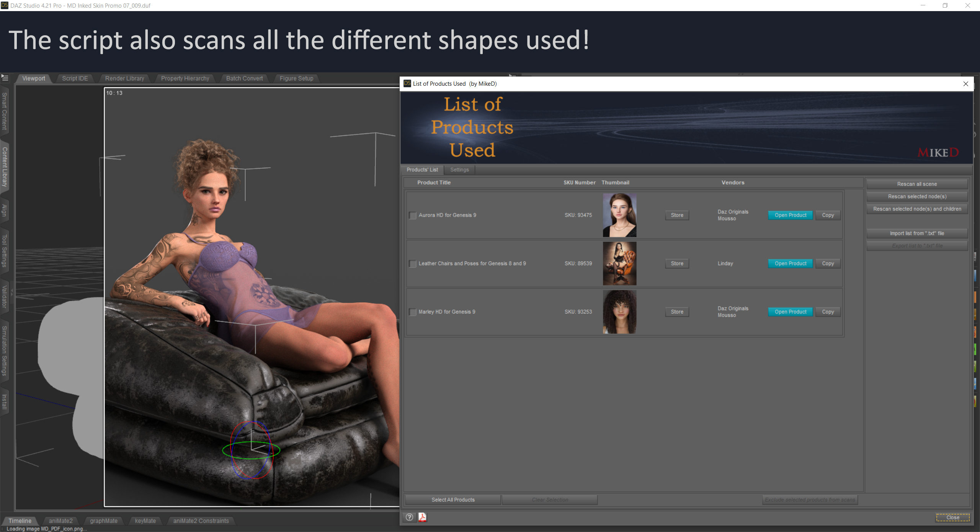Image resolution: width=980 pixels, height=532 pixels.
Task: Open the Figure Setup tab
Action: 296,78
